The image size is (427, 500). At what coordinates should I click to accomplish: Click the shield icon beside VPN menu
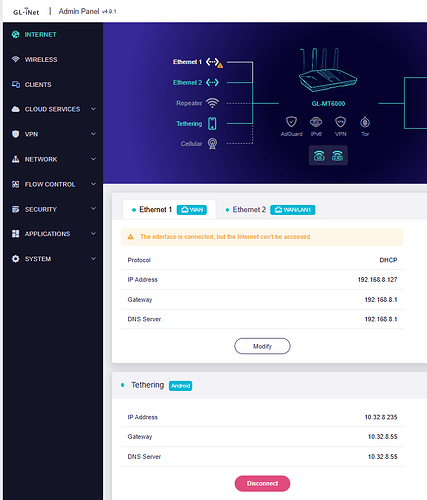pos(15,134)
